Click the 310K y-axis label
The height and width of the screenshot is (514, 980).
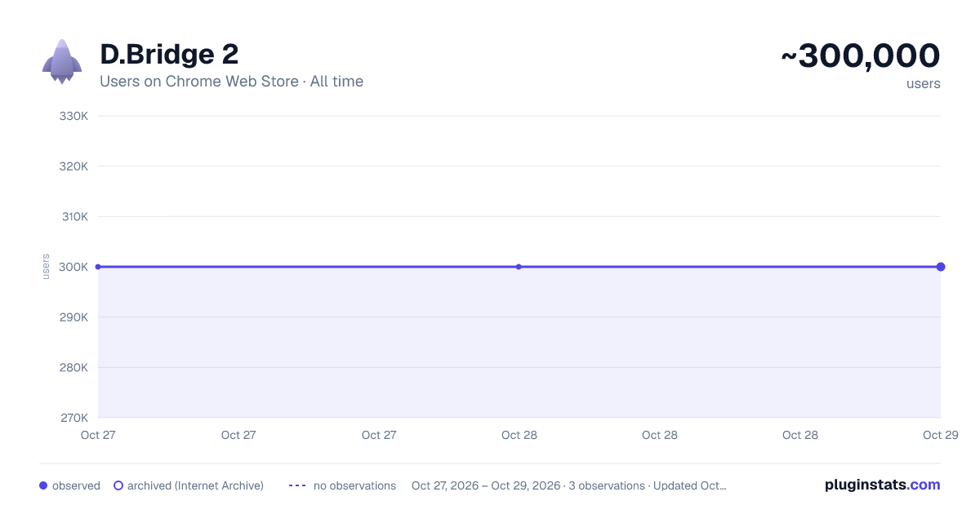[73, 216]
